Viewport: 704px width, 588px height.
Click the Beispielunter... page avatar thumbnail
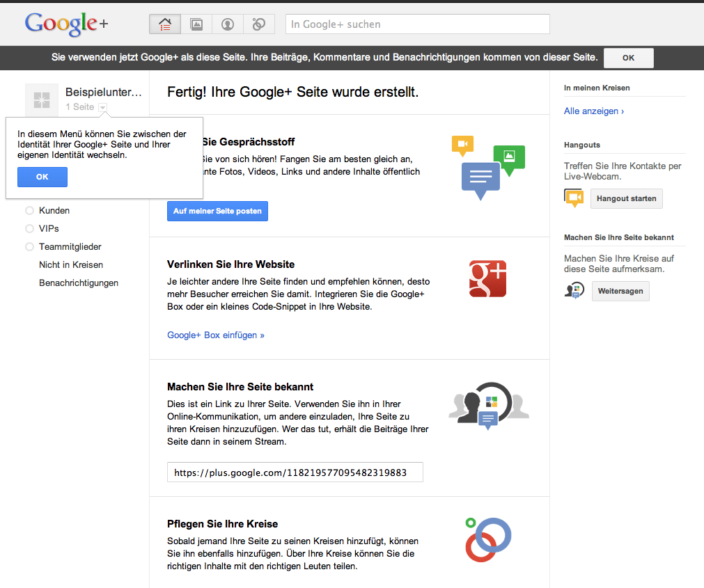(x=42, y=100)
